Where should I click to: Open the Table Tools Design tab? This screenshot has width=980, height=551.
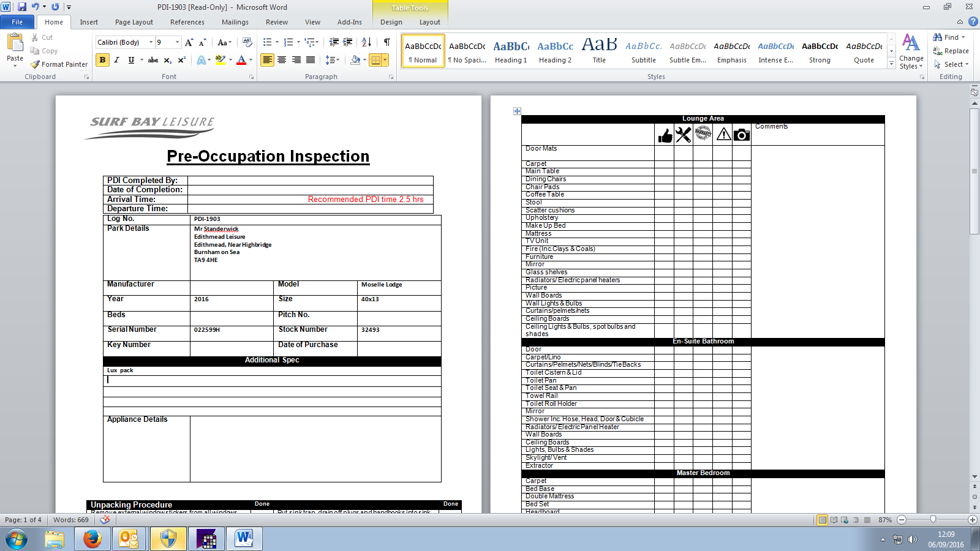tap(391, 22)
